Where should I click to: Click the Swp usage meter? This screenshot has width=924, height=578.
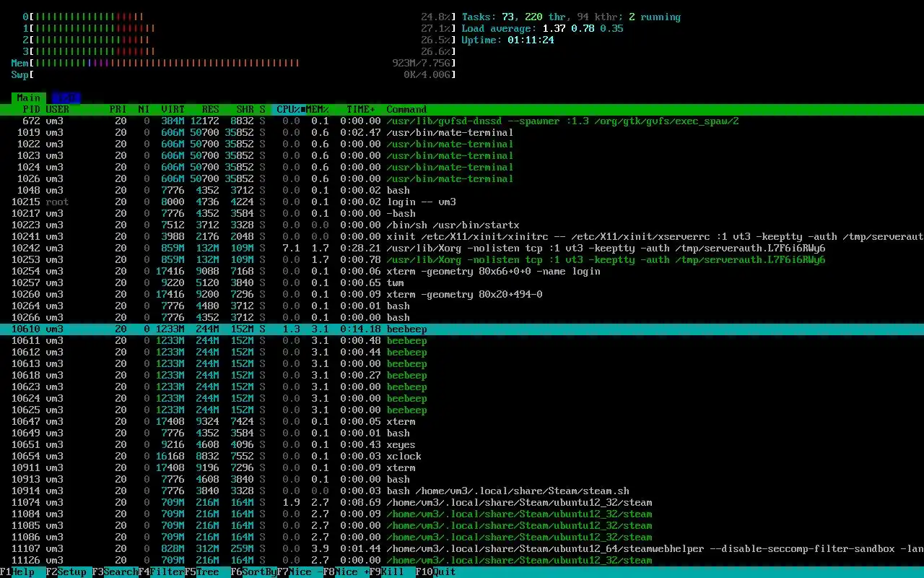(234, 74)
